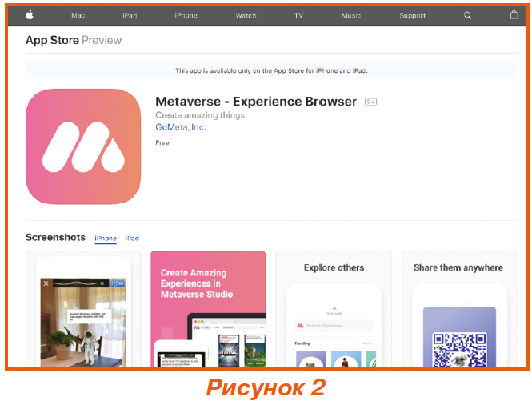
Task: Switch to iPad screenshots tab
Action: coord(132,238)
